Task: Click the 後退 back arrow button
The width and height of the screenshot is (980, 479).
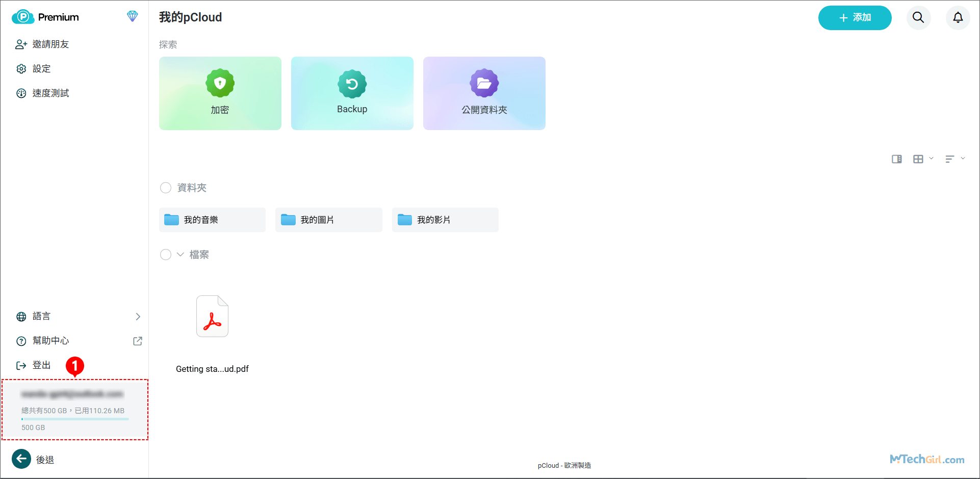Action: coord(21,459)
